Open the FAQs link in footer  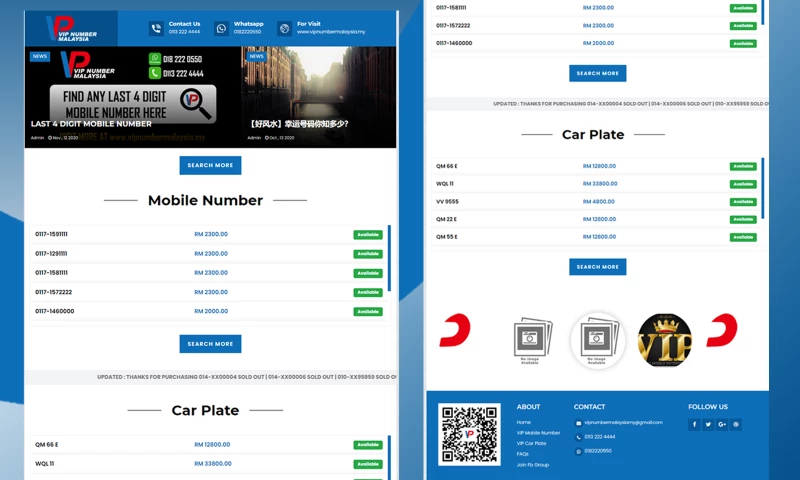pos(522,454)
